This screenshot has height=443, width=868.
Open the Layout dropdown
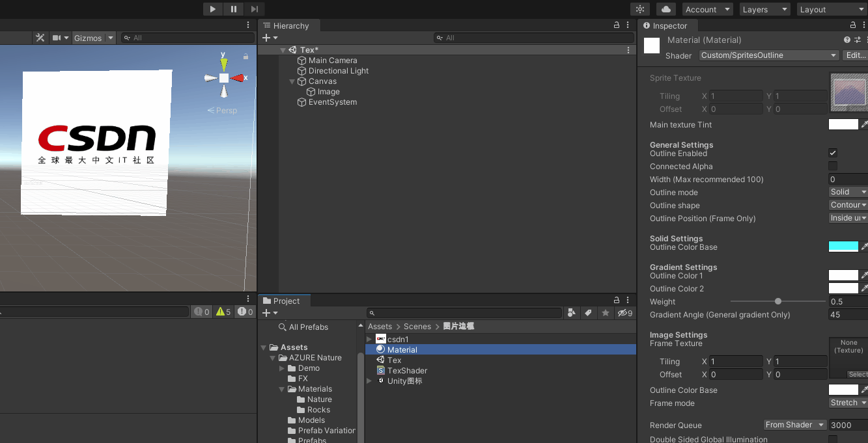(832, 9)
